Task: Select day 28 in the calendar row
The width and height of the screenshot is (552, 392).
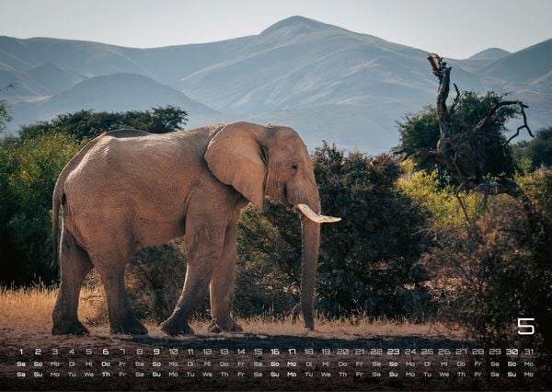Action: pyautogui.click(x=477, y=352)
